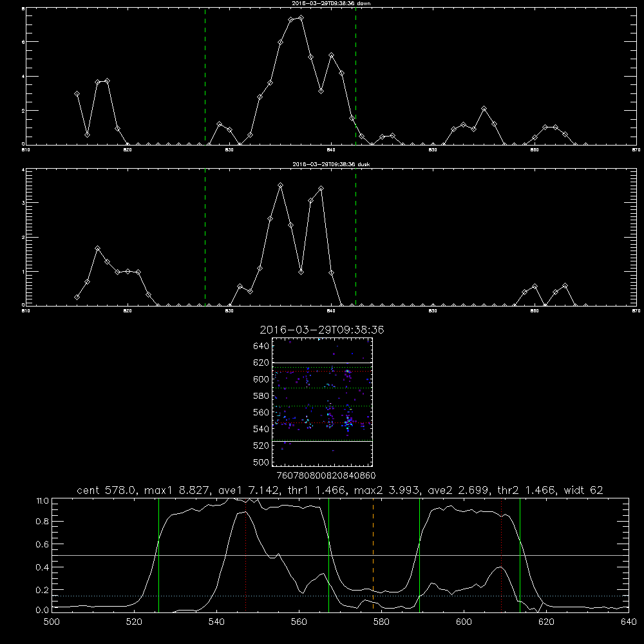Click y-axis label '0.8' on bottom profile plot

click(43, 521)
